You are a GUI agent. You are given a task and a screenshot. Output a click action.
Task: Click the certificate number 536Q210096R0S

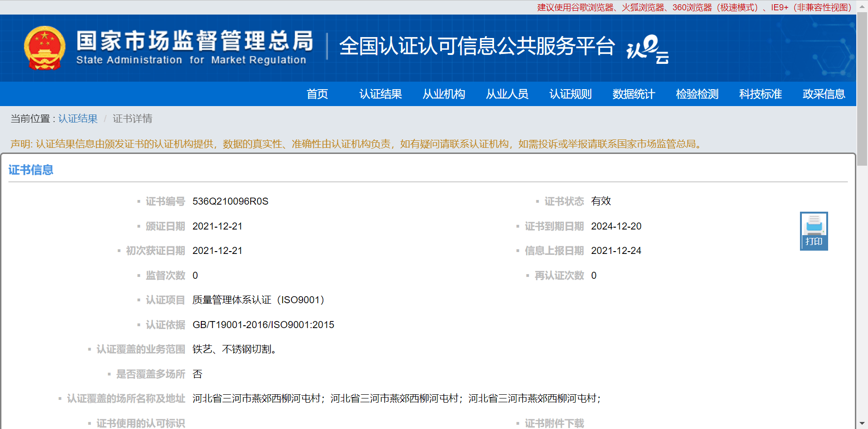coord(230,201)
